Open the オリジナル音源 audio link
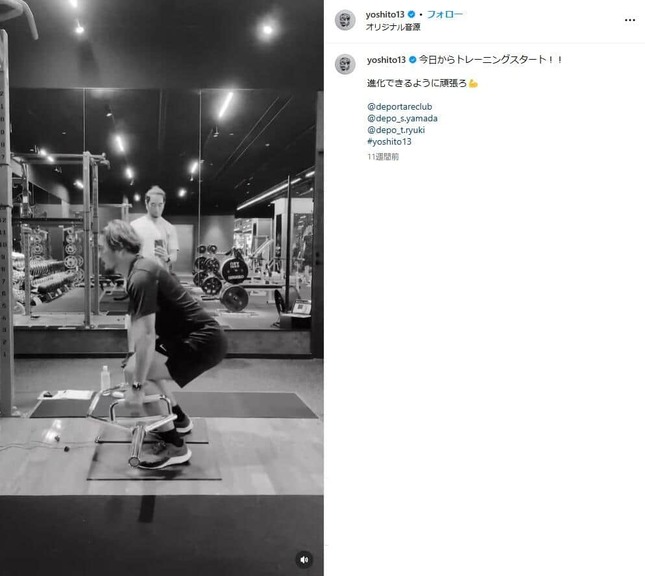 393,27
